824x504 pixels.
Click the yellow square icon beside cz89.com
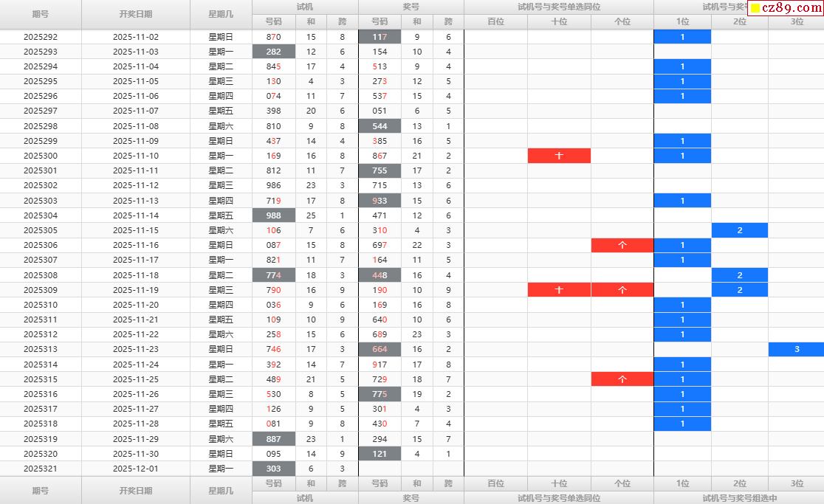pyautogui.click(x=755, y=9)
